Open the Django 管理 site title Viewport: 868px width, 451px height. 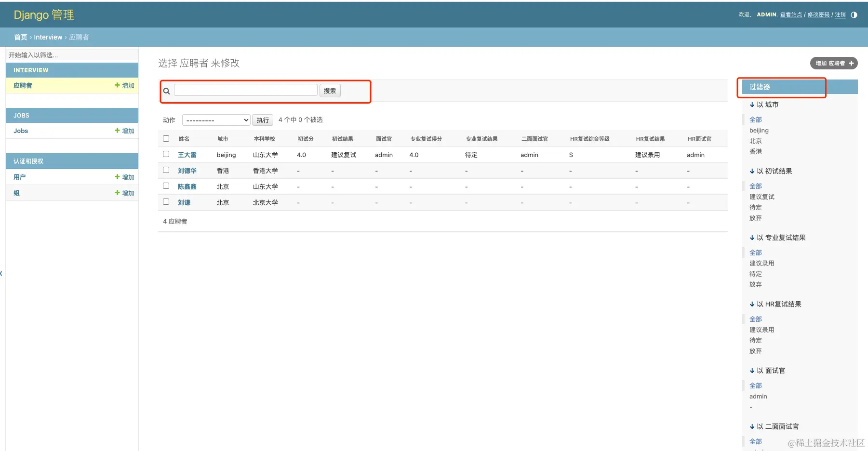tap(44, 15)
